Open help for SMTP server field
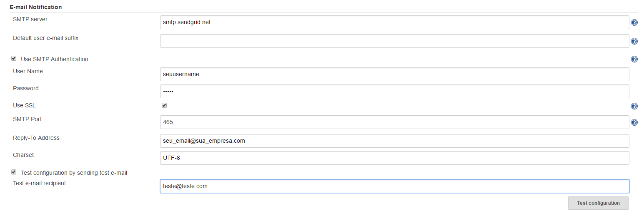644x216 pixels. (634, 22)
